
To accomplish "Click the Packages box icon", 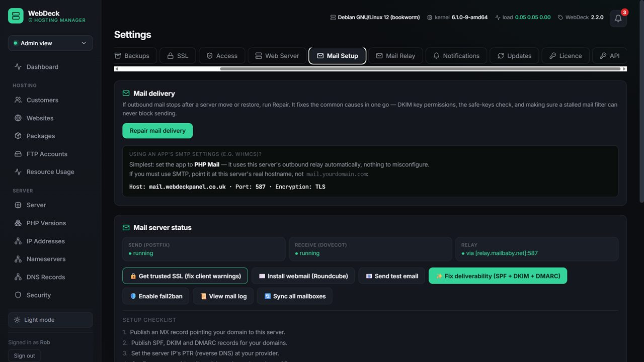I will [18, 136].
